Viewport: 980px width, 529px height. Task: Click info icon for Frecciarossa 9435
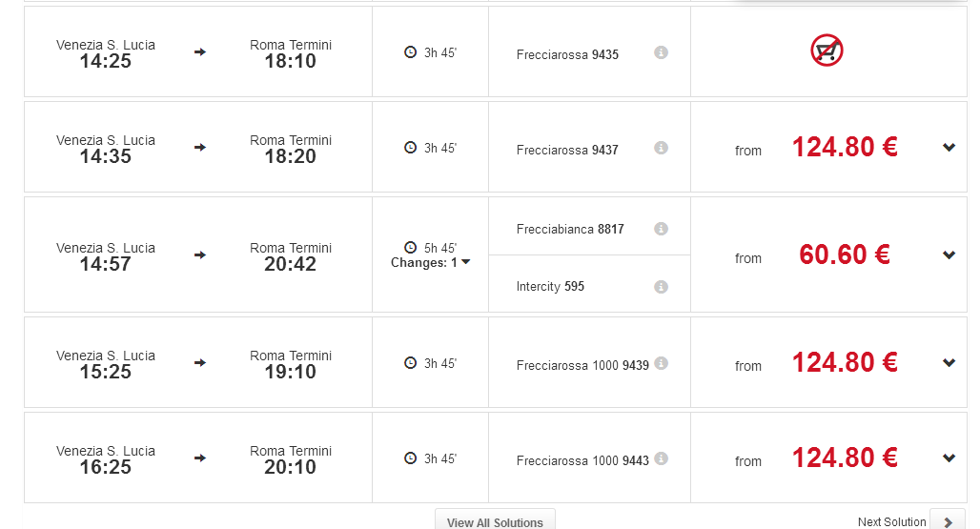coord(661,52)
